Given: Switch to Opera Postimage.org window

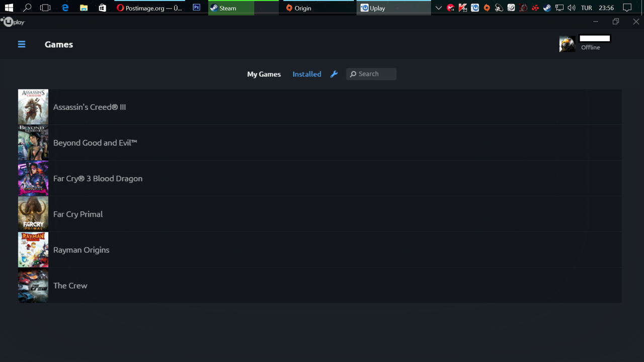Looking at the screenshot, I should (x=149, y=8).
